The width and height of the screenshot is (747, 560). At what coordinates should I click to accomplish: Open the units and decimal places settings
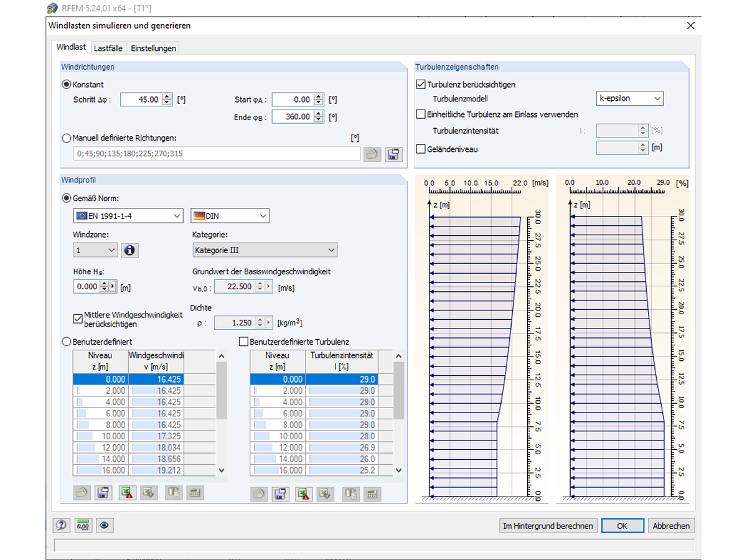(83, 525)
